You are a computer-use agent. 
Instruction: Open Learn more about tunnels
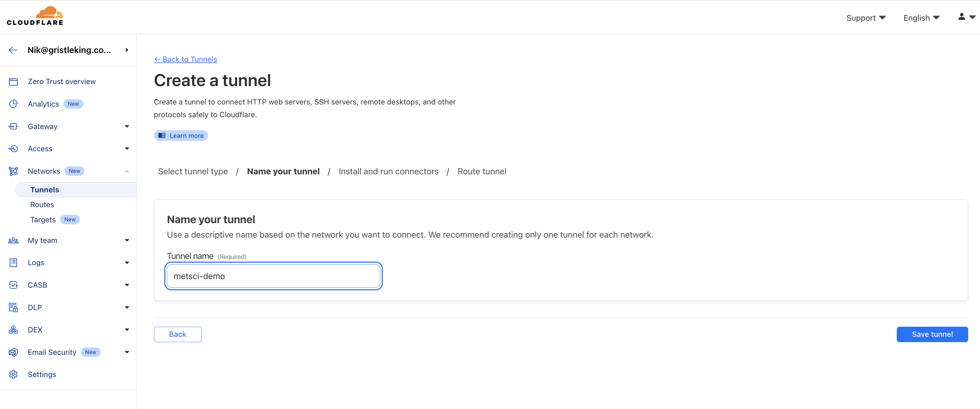click(x=181, y=135)
